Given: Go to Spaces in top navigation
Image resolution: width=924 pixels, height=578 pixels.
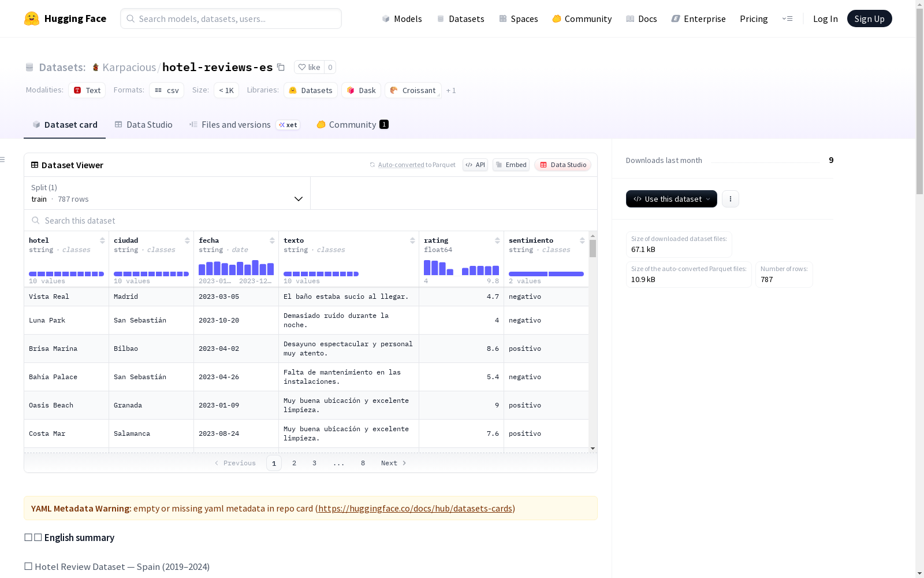Looking at the screenshot, I should coord(519,18).
